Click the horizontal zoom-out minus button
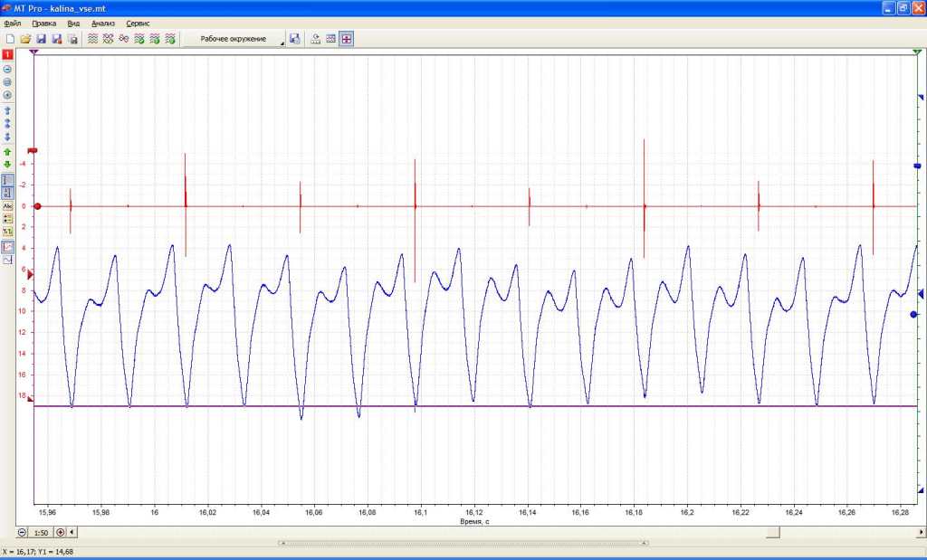 [x=22, y=532]
